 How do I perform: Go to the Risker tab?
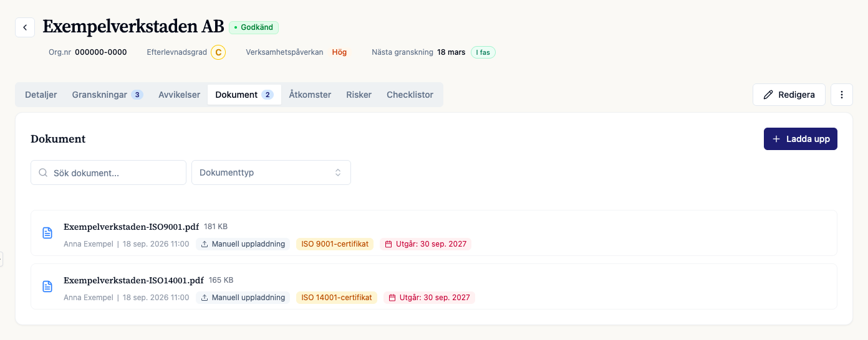[x=359, y=95]
